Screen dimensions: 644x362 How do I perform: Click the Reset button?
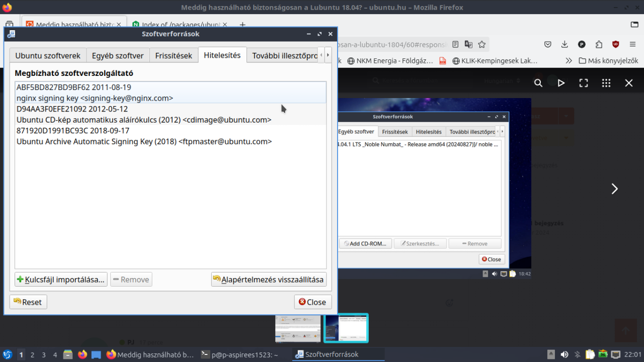tap(28, 302)
